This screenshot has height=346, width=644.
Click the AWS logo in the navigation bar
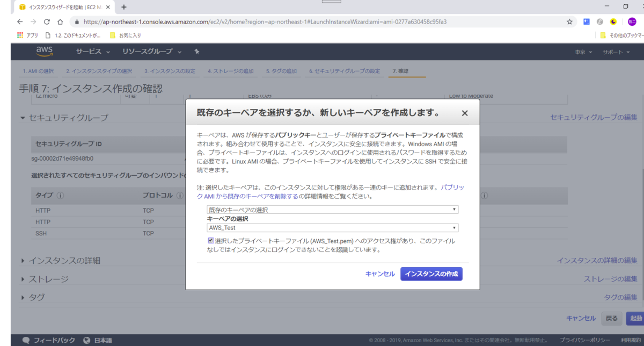[x=45, y=52]
